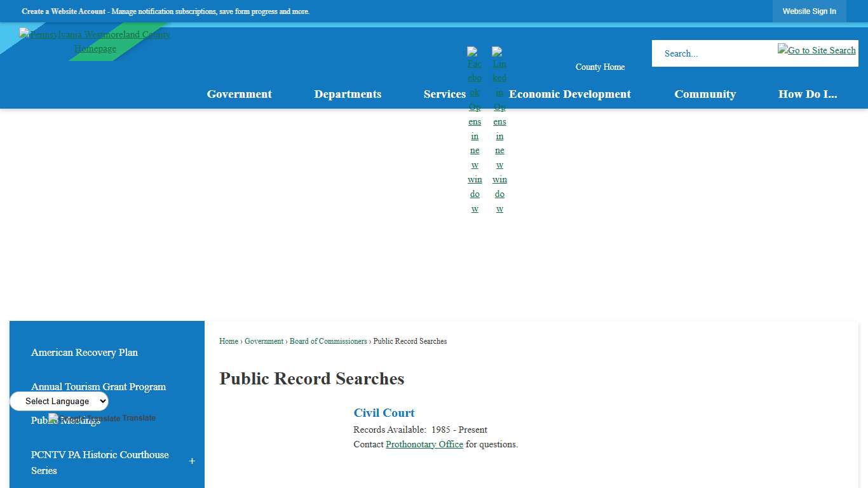This screenshot has width=868, height=488.
Task: Select Annual Tourism Grant Program in sidebar
Action: (x=98, y=386)
